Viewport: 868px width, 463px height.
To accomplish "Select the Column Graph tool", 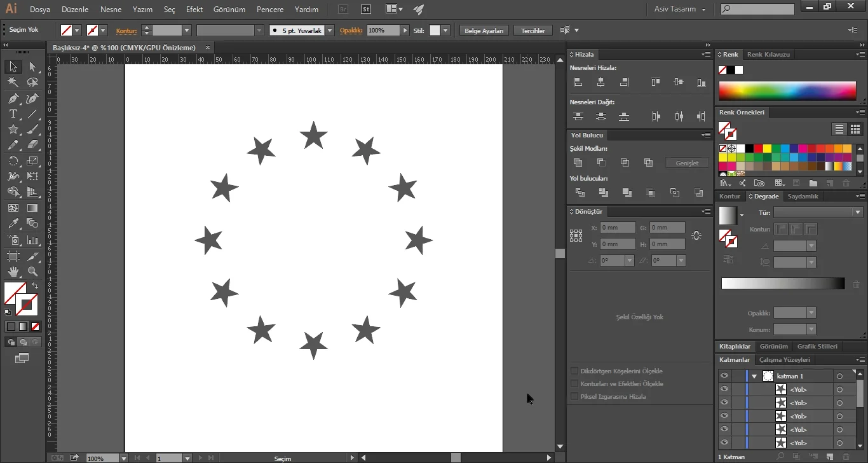I will coord(32,240).
